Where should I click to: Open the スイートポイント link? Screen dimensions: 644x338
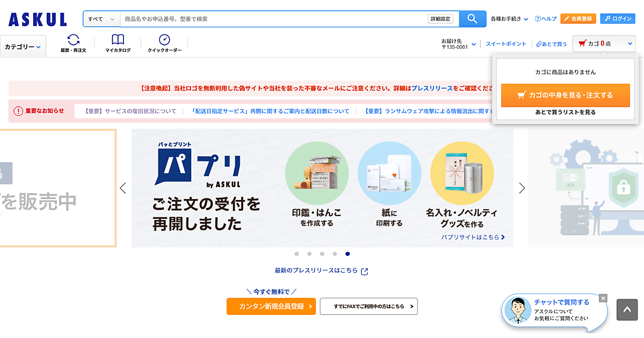pyautogui.click(x=506, y=44)
